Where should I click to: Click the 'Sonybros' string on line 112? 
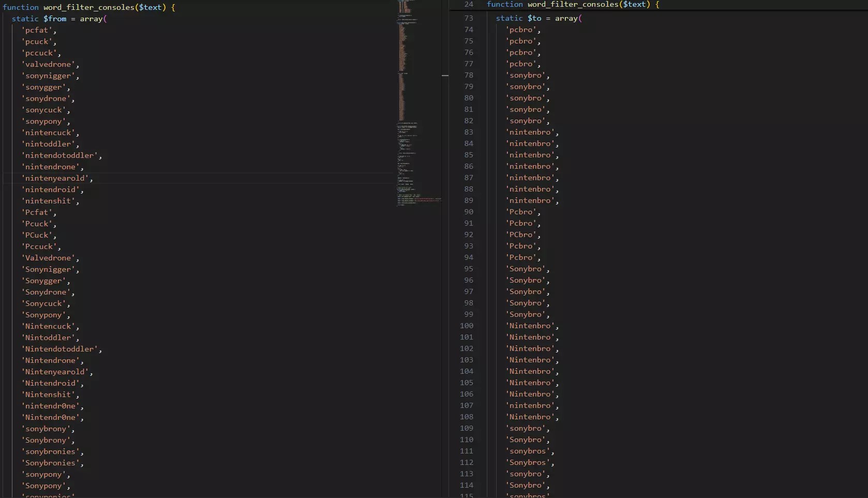(528, 462)
